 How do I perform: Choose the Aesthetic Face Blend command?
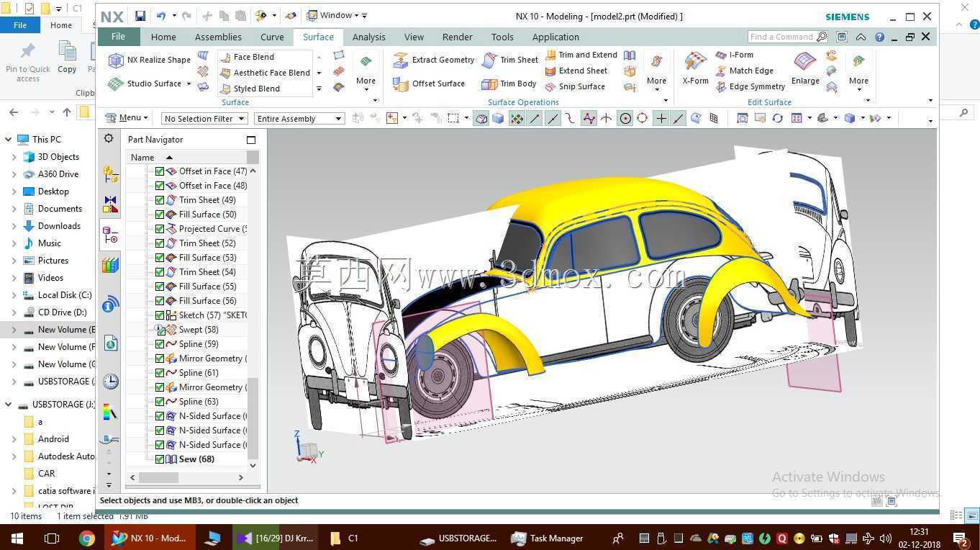tap(265, 73)
